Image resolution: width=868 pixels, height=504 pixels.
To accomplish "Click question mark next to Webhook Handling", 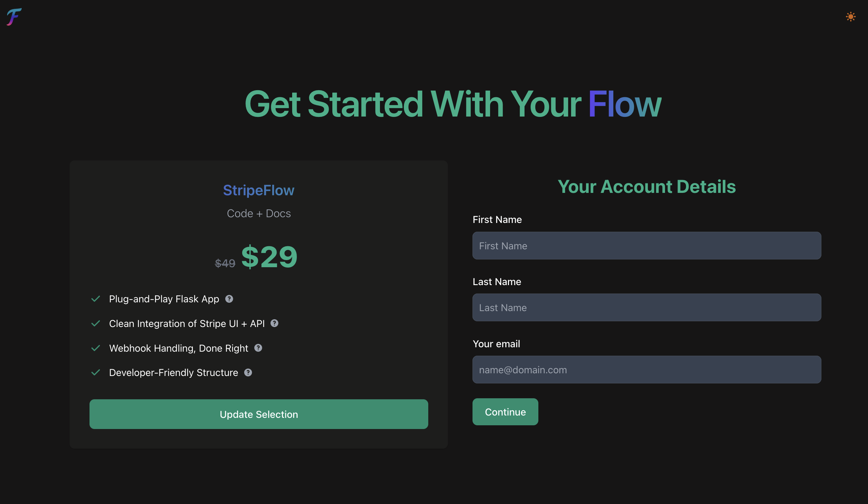I will pos(258,348).
